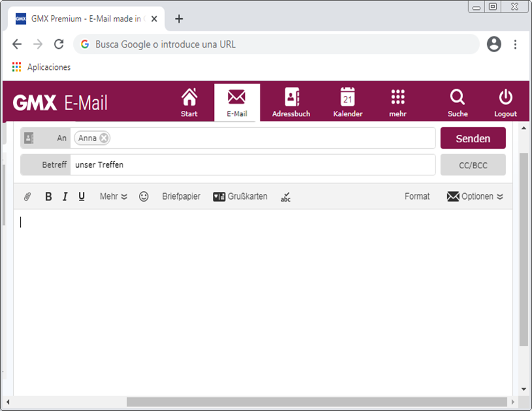
Task: Select the E-Mail tab in navigation
Action: (x=237, y=102)
